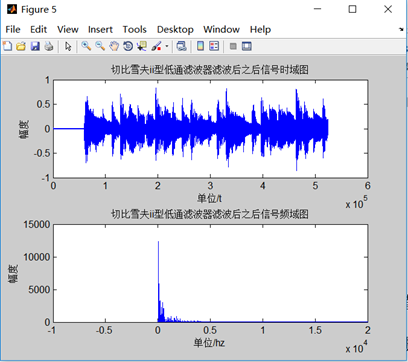Select the Zoom In magnifier tool

coord(86,46)
